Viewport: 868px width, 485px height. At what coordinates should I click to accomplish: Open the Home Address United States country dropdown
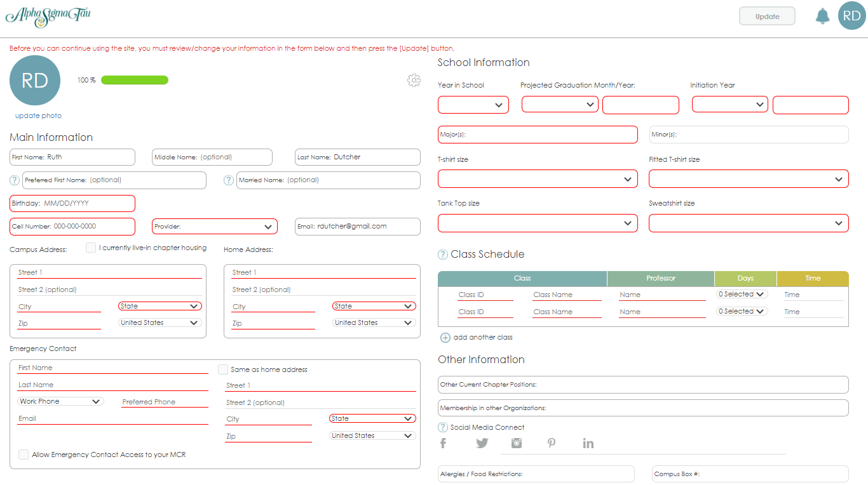click(374, 322)
